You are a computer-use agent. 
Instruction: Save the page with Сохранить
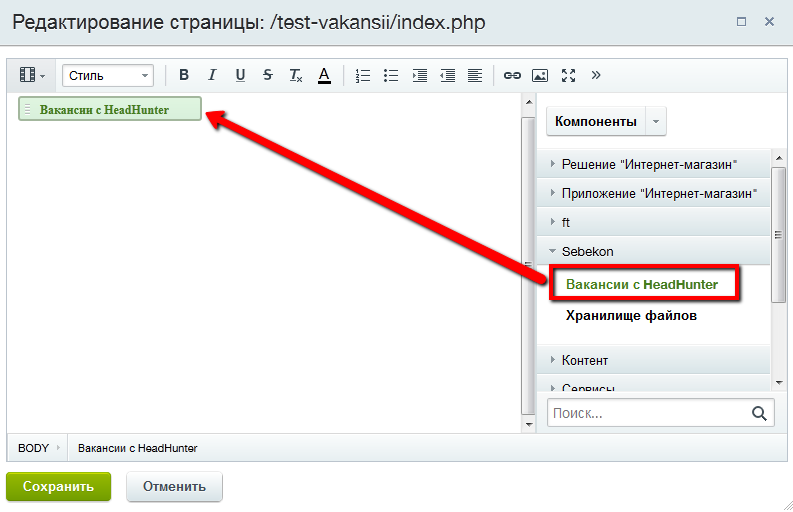[x=59, y=486]
